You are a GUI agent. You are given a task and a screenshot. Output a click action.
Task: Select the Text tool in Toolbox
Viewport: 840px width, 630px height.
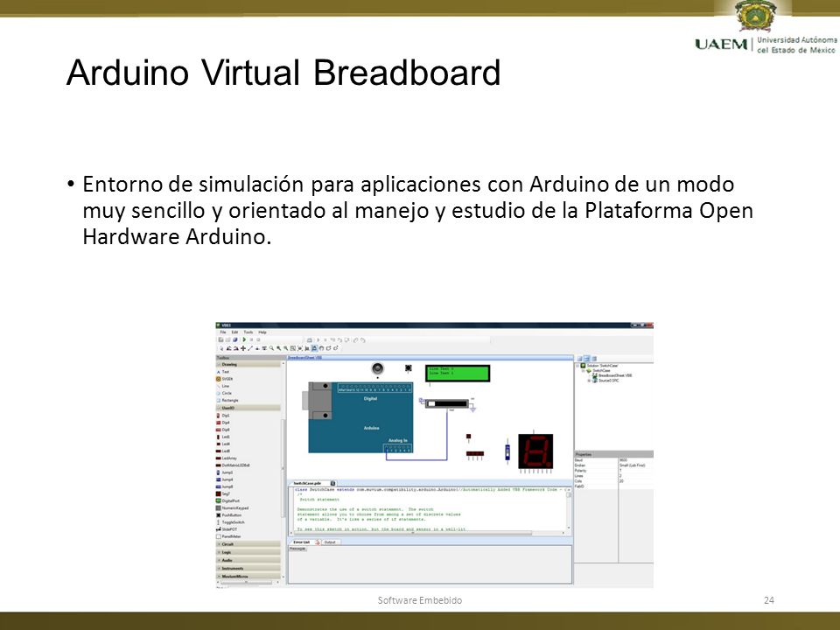[x=222, y=372]
